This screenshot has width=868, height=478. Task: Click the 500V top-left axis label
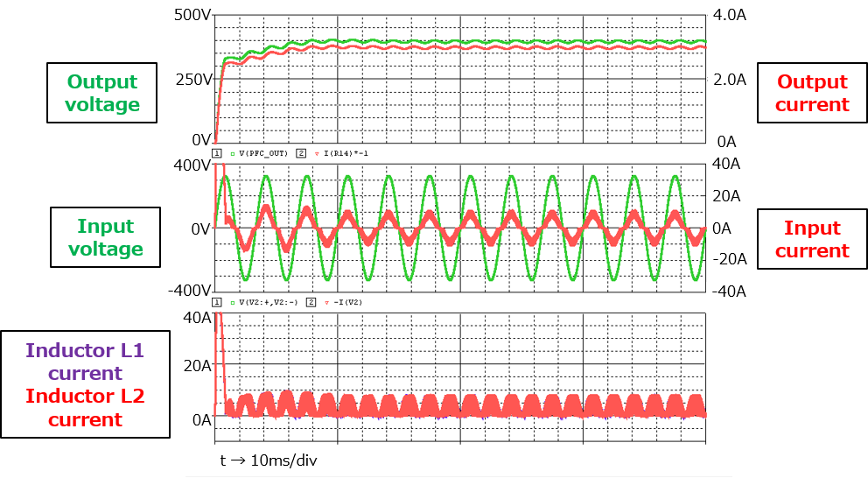coord(191,16)
